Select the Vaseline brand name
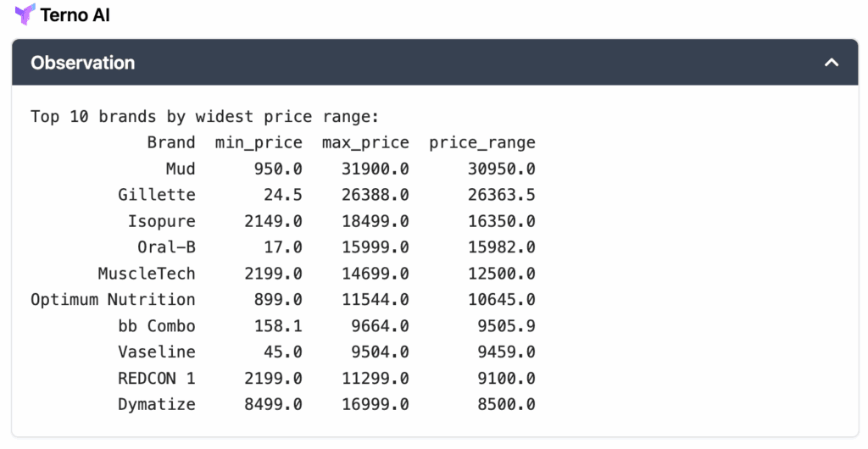 click(x=157, y=352)
